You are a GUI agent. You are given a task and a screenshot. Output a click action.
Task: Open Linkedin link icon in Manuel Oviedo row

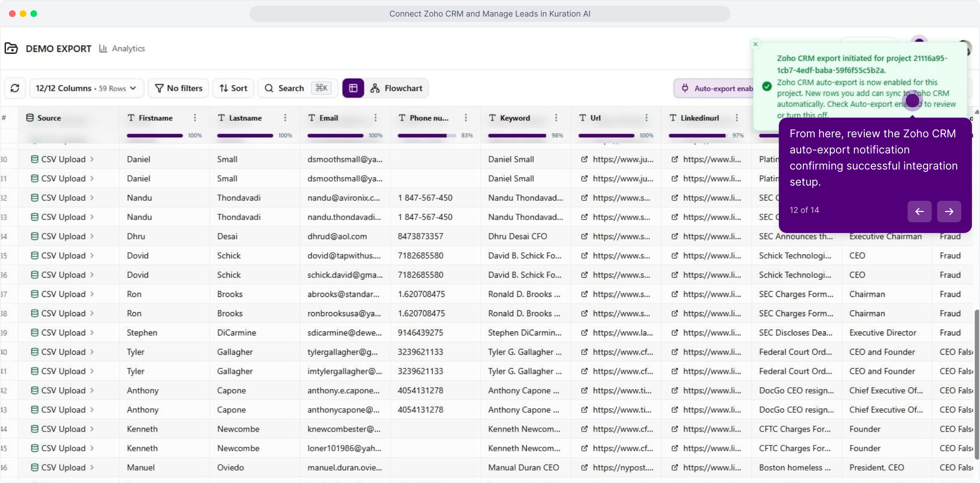click(x=675, y=467)
